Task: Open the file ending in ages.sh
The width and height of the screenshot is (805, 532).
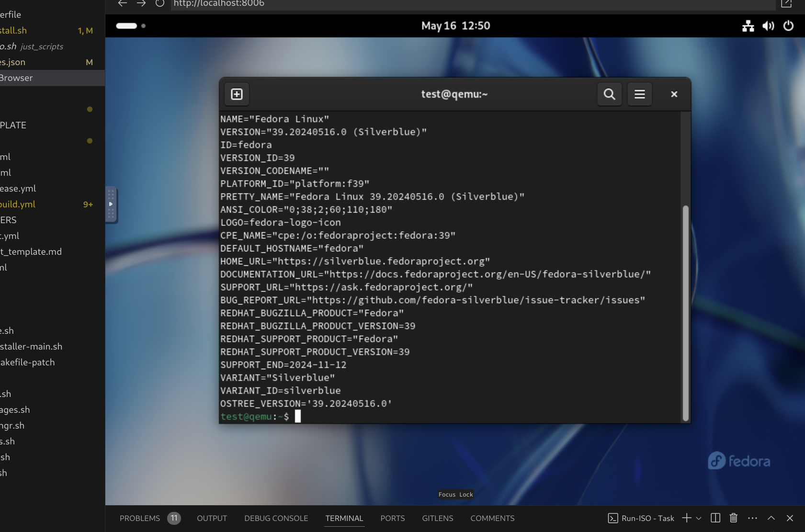Action: coord(52,410)
